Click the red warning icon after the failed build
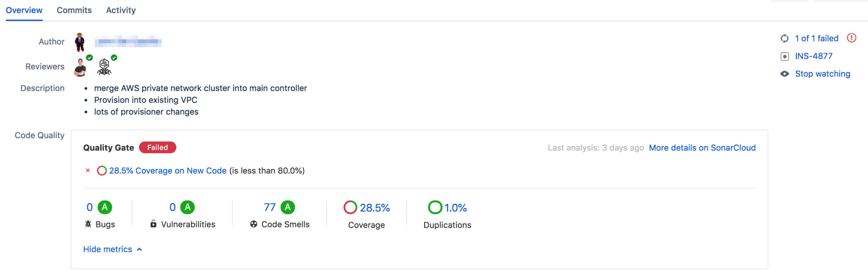The image size is (868, 279). pos(851,38)
